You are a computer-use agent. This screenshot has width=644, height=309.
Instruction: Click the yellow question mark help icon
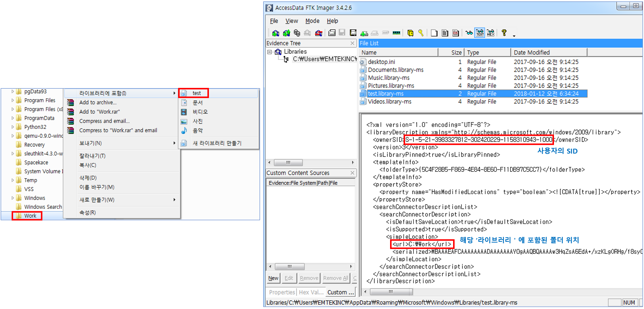click(504, 33)
